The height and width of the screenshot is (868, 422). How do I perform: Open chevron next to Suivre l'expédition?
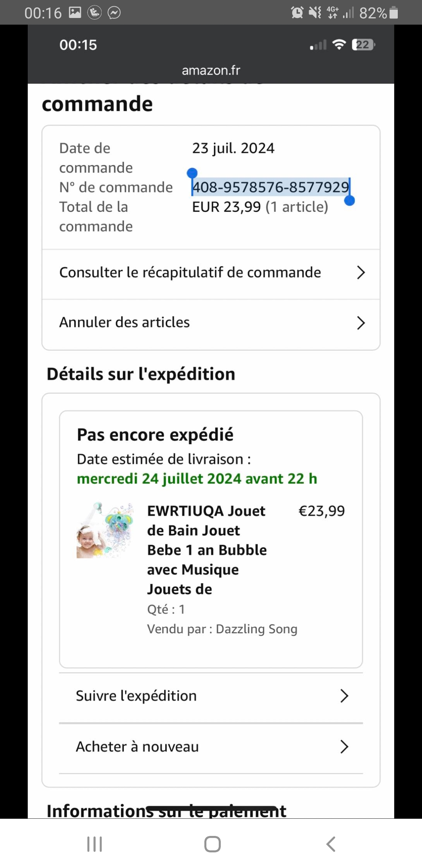click(x=344, y=696)
